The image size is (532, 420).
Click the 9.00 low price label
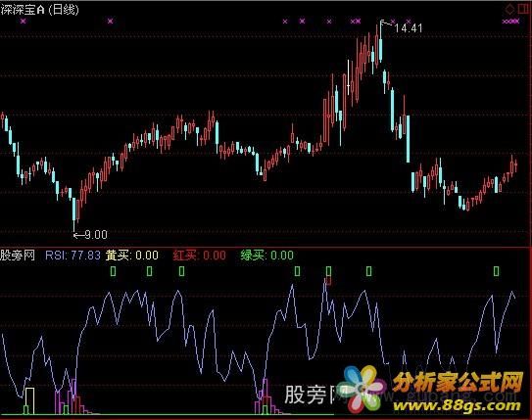tap(96, 235)
